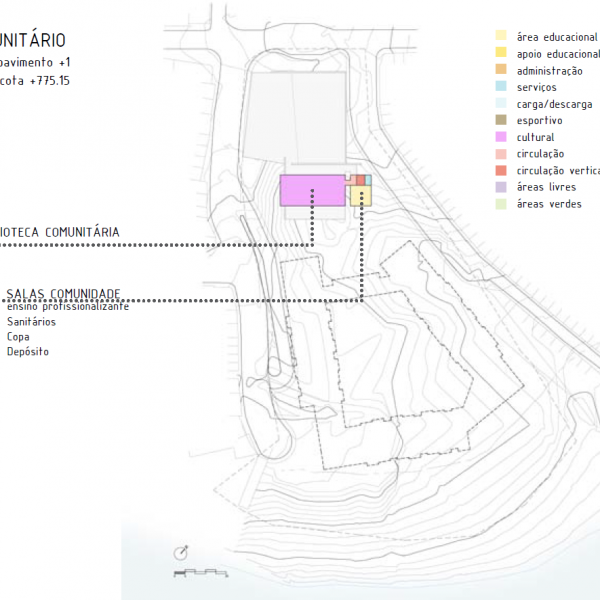Click the magenta cultural library block on plan
Screen dimensions: 600x600
(313, 191)
